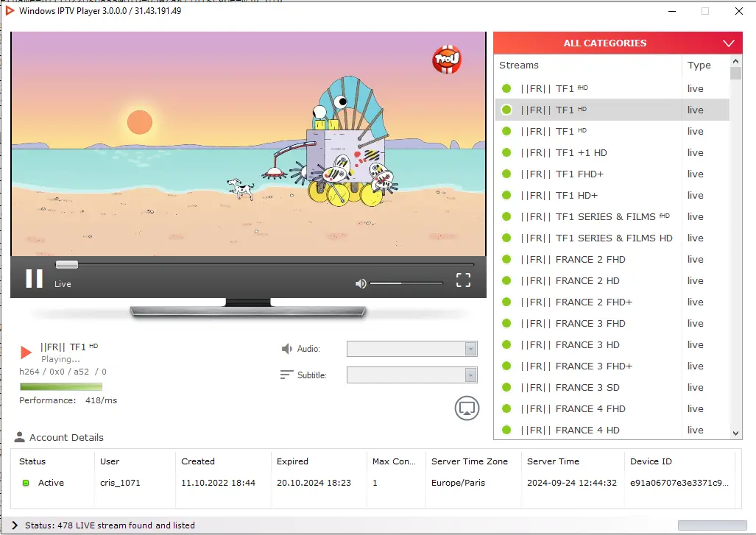Expand the ALL CATEGORIES dropdown
The height and width of the screenshot is (535, 756).
[618, 43]
